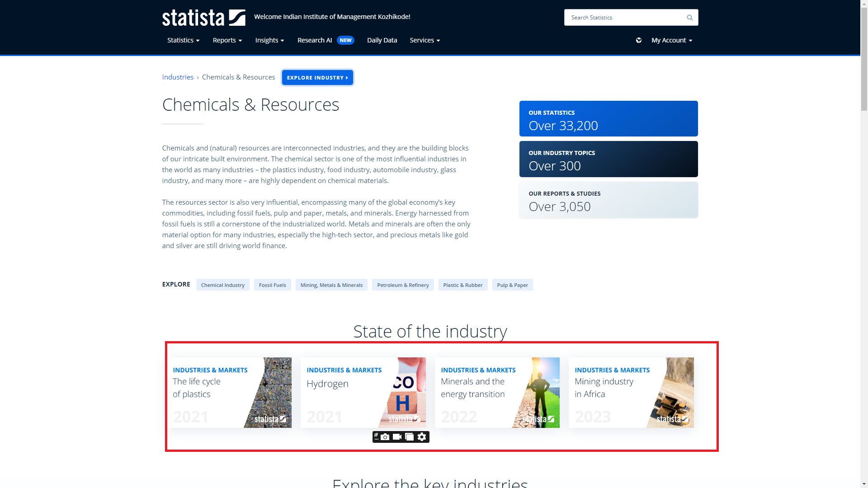
Task: Select the Fossil Fuels explore tag
Action: tap(272, 285)
